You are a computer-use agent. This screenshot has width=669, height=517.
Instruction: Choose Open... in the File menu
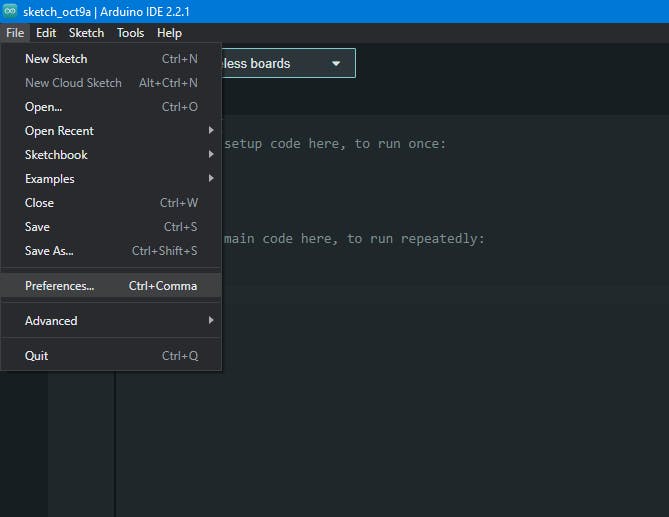(x=111, y=107)
